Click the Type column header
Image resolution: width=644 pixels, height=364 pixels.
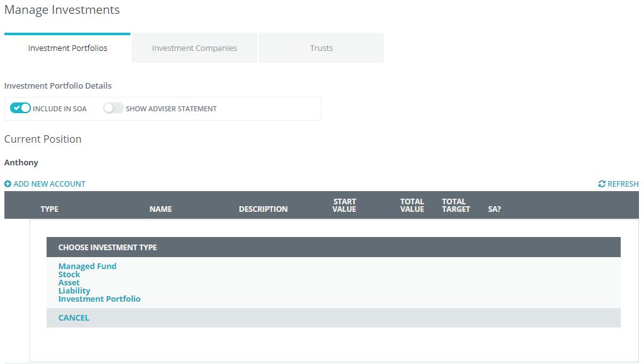[49, 209]
